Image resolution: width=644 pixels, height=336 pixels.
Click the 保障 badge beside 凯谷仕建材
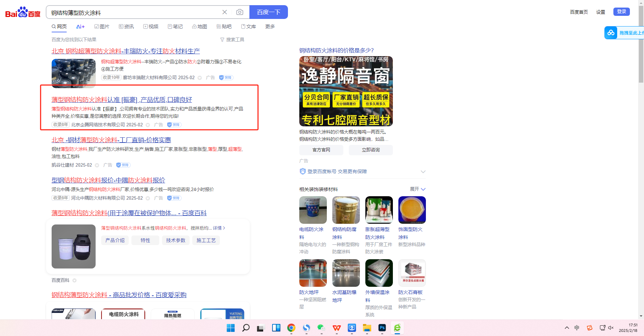pyautogui.click(x=123, y=165)
